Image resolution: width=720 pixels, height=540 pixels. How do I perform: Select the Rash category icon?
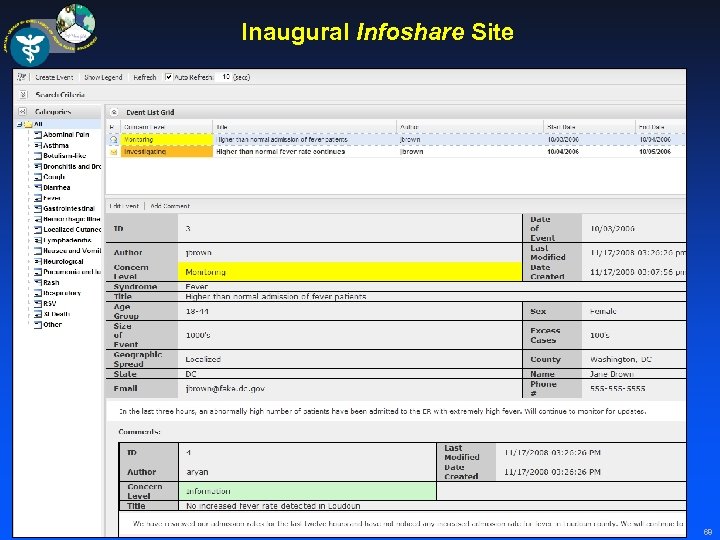coord(38,282)
